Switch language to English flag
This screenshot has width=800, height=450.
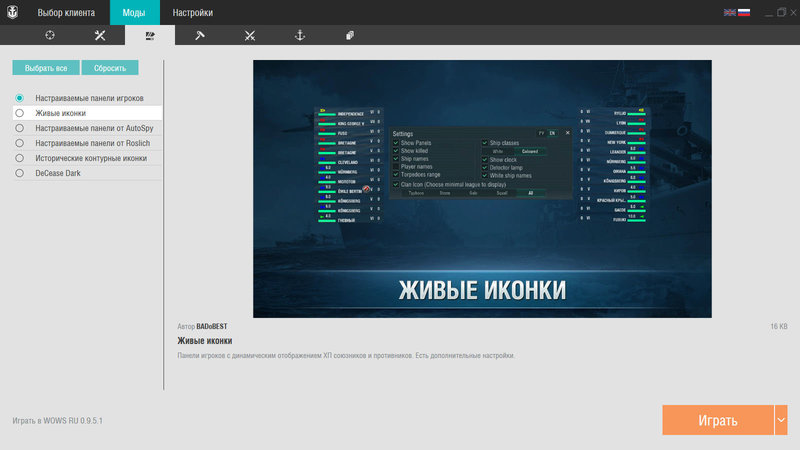click(730, 12)
